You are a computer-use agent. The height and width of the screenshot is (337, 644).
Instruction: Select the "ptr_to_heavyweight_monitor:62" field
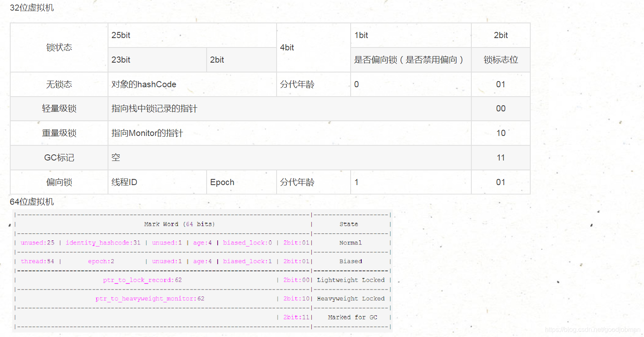point(150,299)
